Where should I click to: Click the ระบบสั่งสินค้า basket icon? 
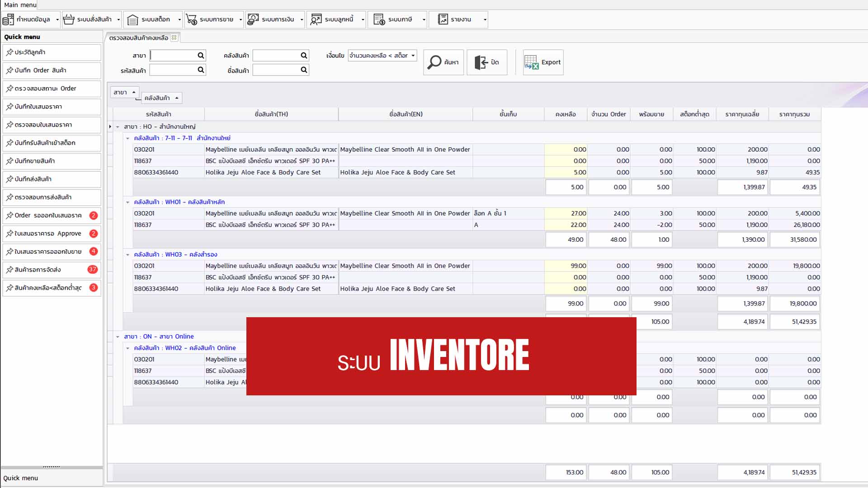(69, 19)
